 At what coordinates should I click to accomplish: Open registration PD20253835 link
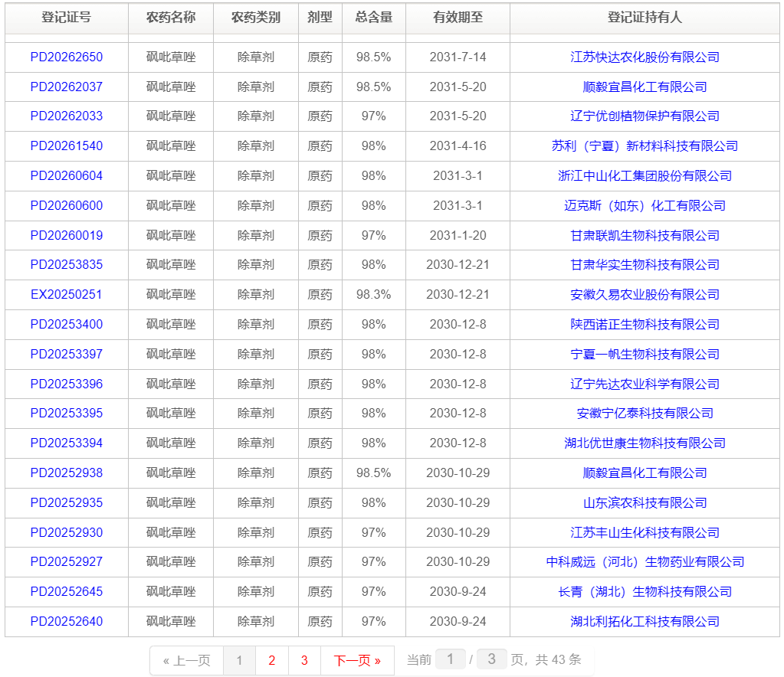[67, 264]
